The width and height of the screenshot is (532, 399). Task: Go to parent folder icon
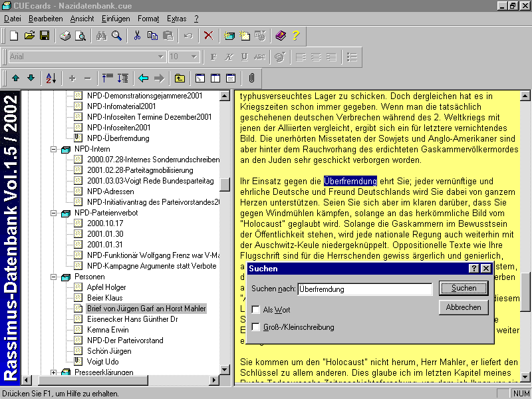click(180, 78)
